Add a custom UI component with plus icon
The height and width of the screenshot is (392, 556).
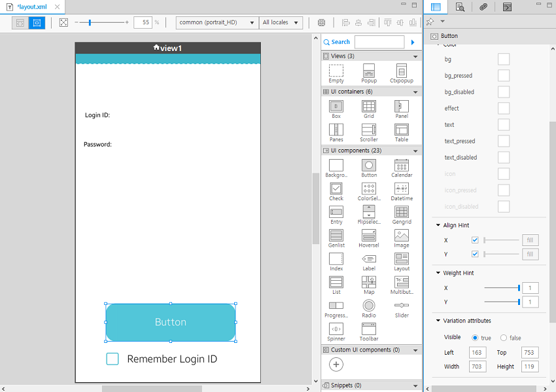coord(336,365)
